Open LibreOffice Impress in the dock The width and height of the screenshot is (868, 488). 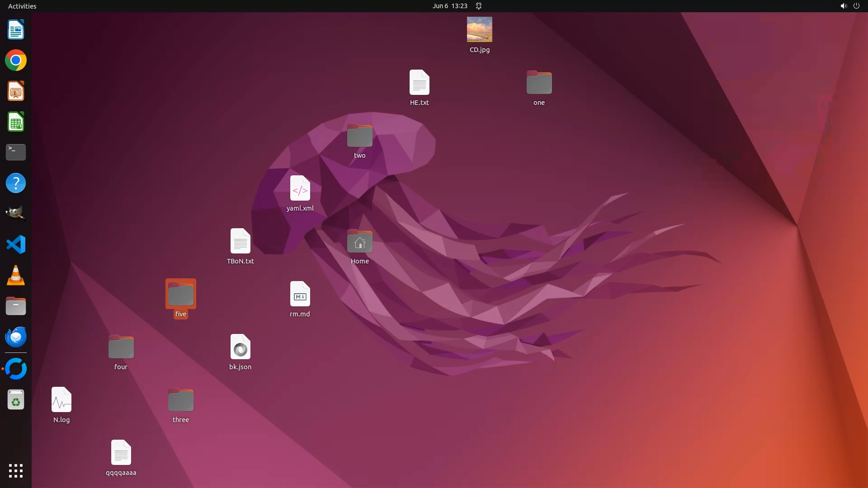point(16,91)
